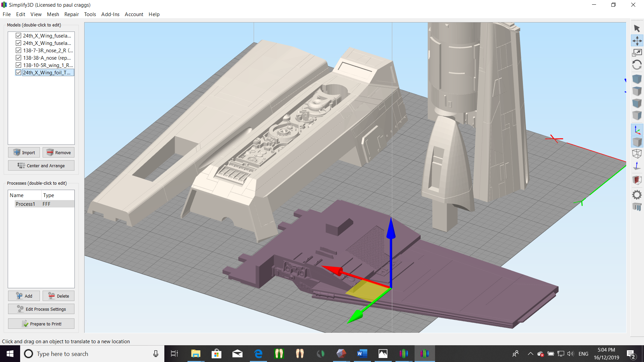Show model normals arrow icon
The image size is (644, 362).
(637, 166)
